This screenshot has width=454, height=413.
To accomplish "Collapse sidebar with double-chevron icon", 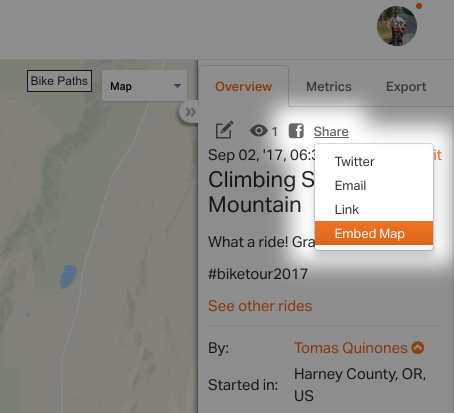I will (x=190, y=112).
